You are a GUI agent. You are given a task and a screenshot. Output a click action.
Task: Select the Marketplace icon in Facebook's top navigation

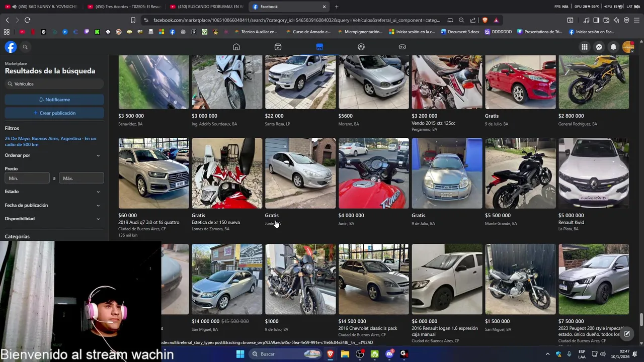[x=319, y=47]
